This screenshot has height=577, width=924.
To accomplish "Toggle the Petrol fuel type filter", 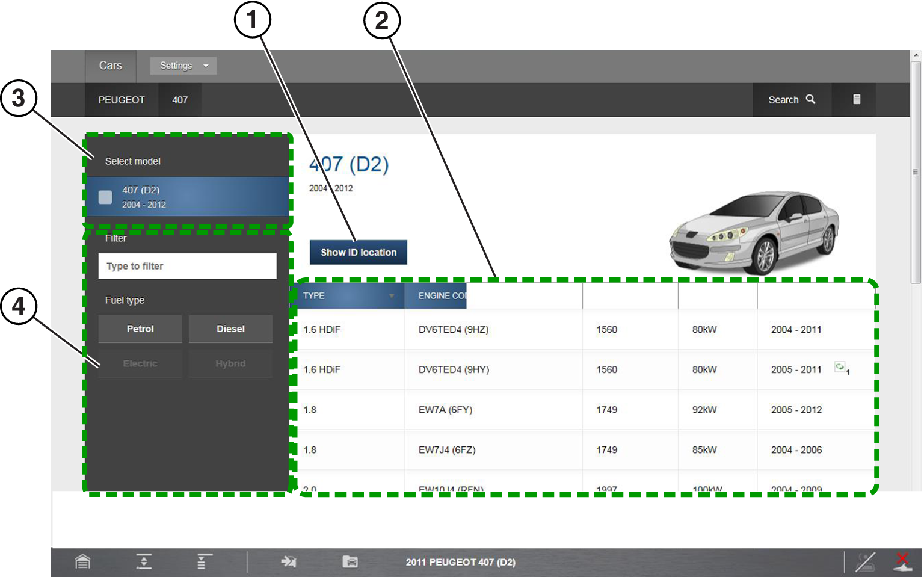I will click(140, 329).
